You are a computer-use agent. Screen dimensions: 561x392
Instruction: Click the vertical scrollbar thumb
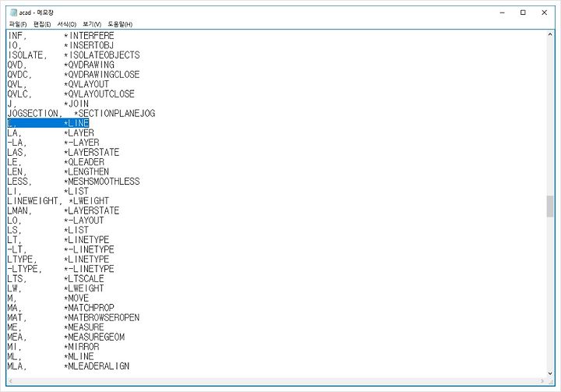pyautogui.click(x=550, y=207)
